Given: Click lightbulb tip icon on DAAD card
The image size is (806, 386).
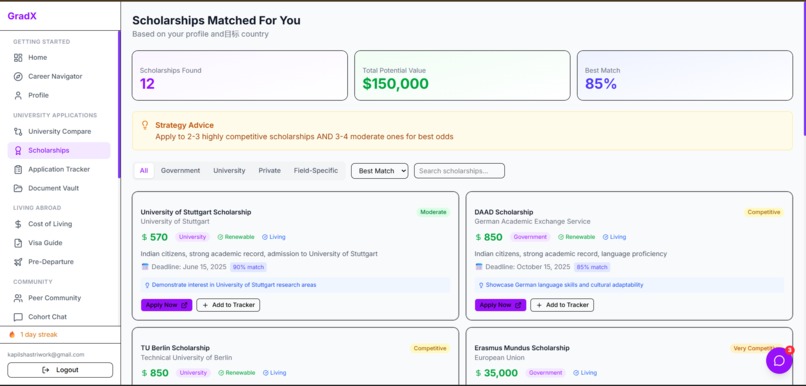Looking at the screenshot, I should (481, 285).
